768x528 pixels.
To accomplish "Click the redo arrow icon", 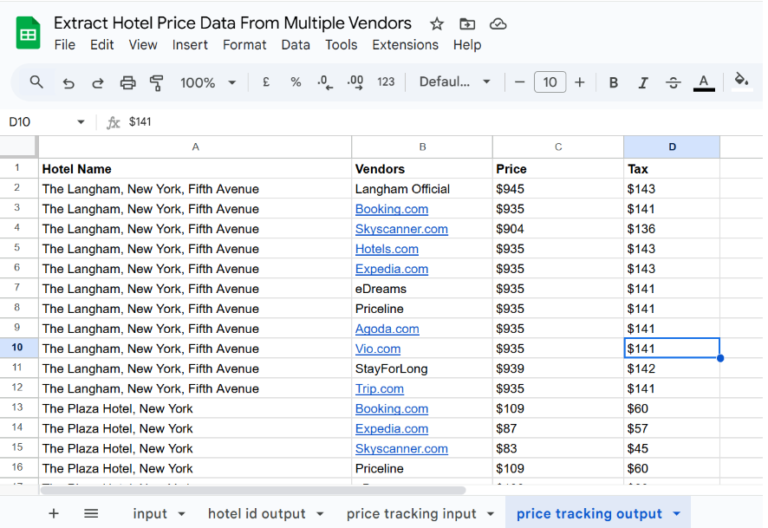I will click(98, 83).
